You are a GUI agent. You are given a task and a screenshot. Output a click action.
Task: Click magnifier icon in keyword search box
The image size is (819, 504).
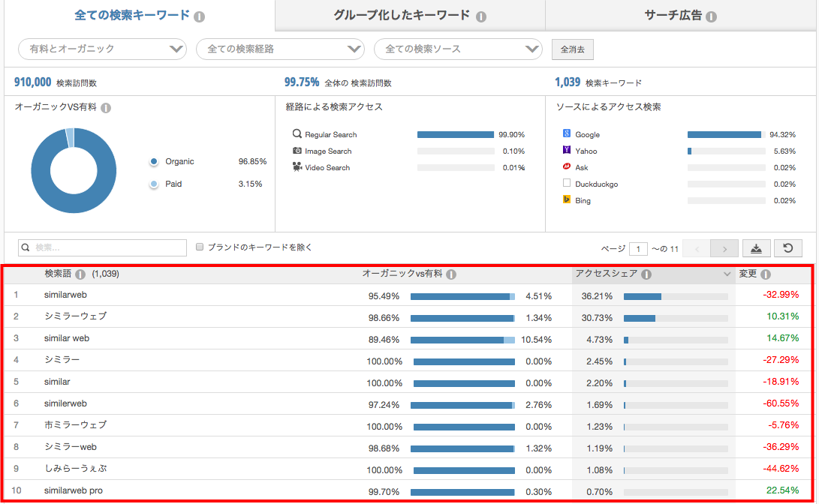(x=26, y=247)
